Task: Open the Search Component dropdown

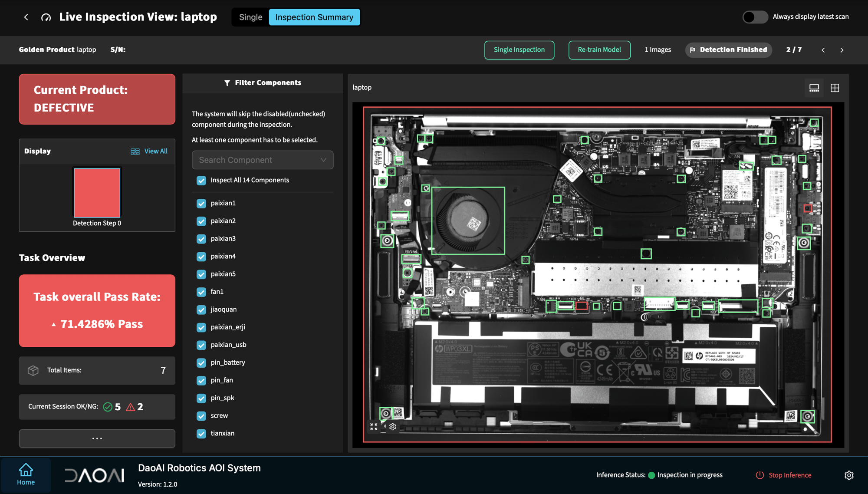Action: tap(262, 160)
